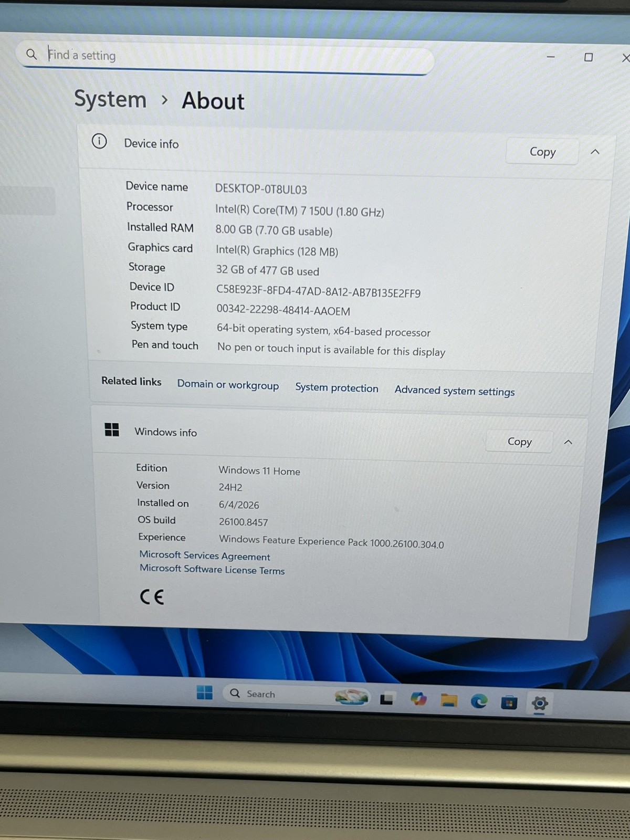
Task: Launch Copilot from the taskbar
Action: [x=418, y=699]
